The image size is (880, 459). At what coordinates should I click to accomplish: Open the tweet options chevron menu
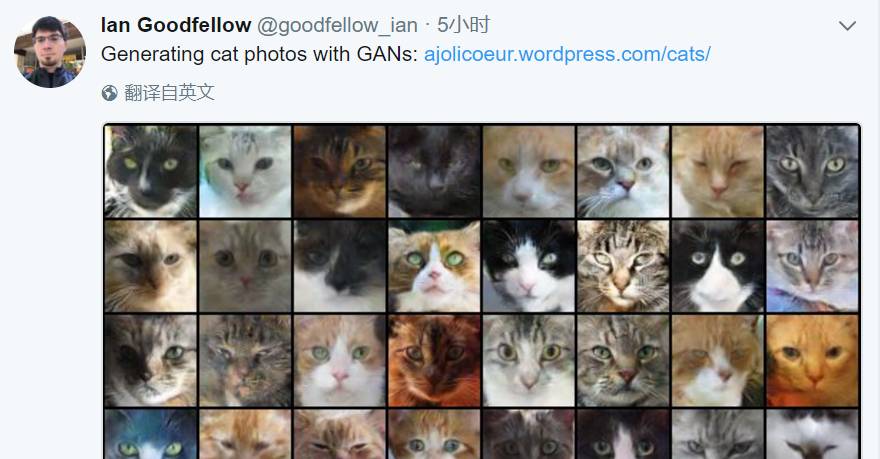pos(847,26)
